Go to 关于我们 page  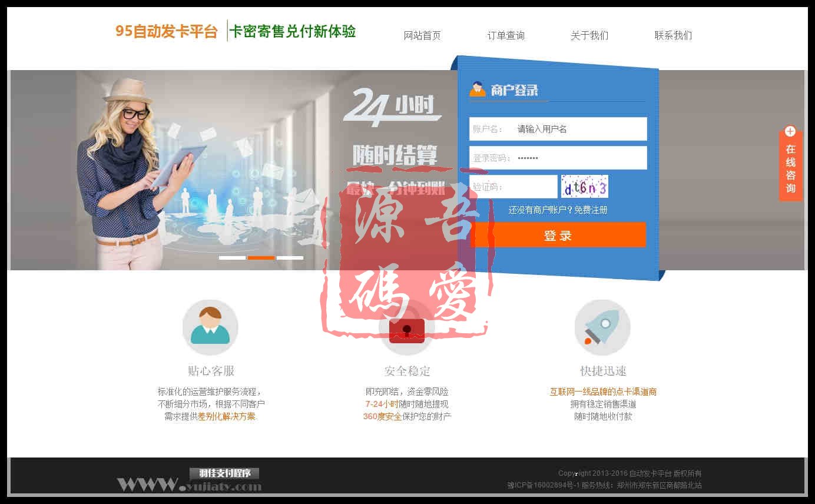[589, 35]
